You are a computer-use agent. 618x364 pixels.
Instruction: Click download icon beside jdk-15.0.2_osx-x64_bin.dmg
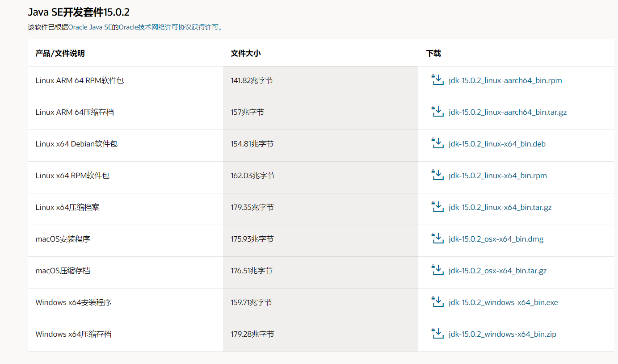tap(437, 238)
